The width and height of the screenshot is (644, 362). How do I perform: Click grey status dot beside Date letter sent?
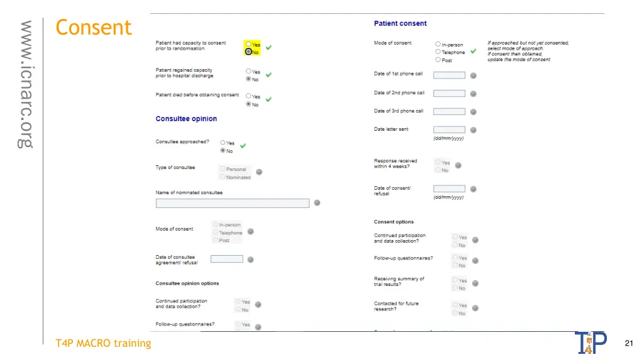click(x=473, y=130)
